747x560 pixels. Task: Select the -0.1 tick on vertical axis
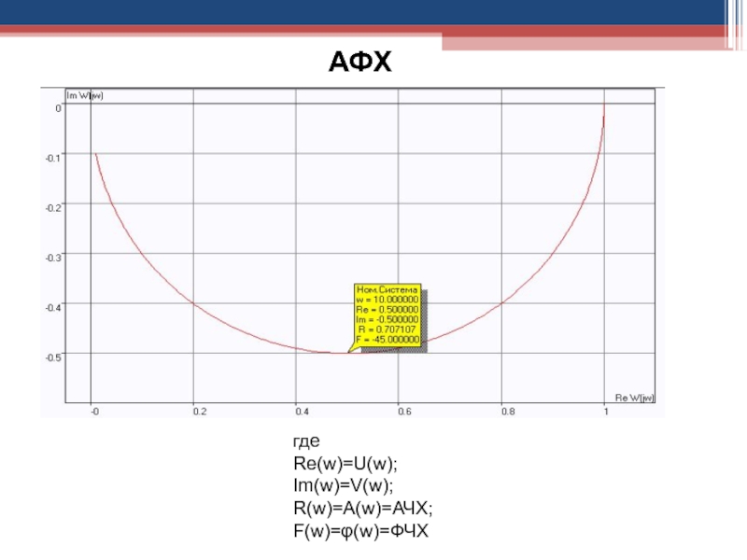54,157
